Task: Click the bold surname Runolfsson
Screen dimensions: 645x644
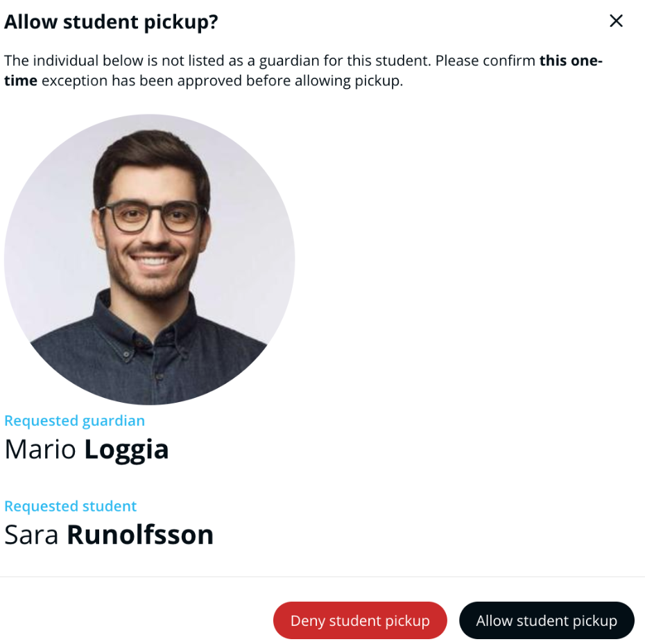Action: pyautogui.click(x=140, y=535)
